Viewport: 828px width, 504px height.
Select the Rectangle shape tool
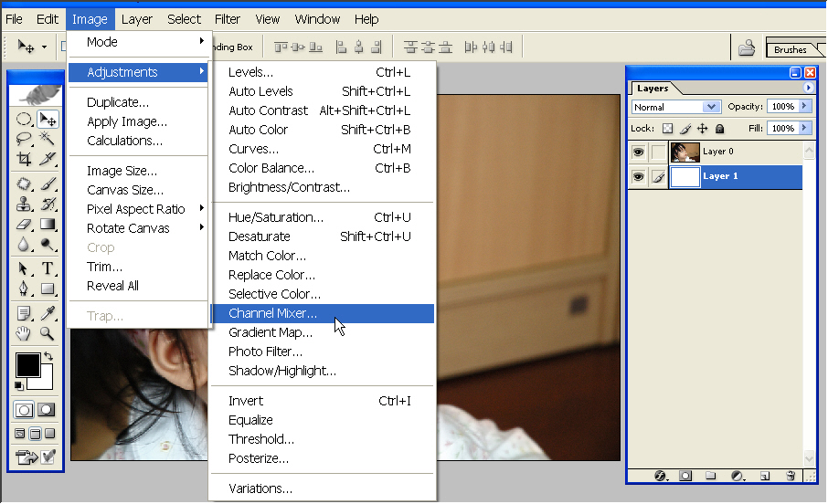click(x=48, y=289)
